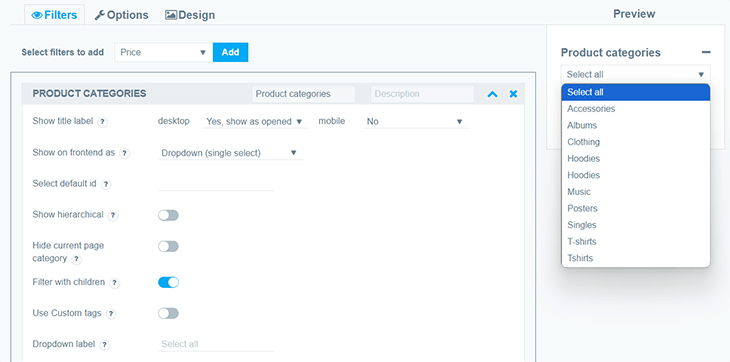Edit the Product categories title field

304,94
